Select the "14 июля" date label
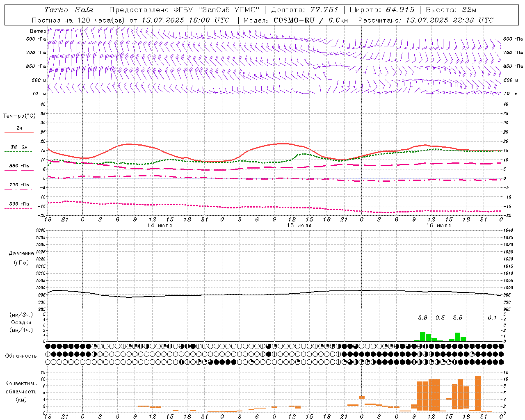 pyautogui.click(x=160, y=226)
